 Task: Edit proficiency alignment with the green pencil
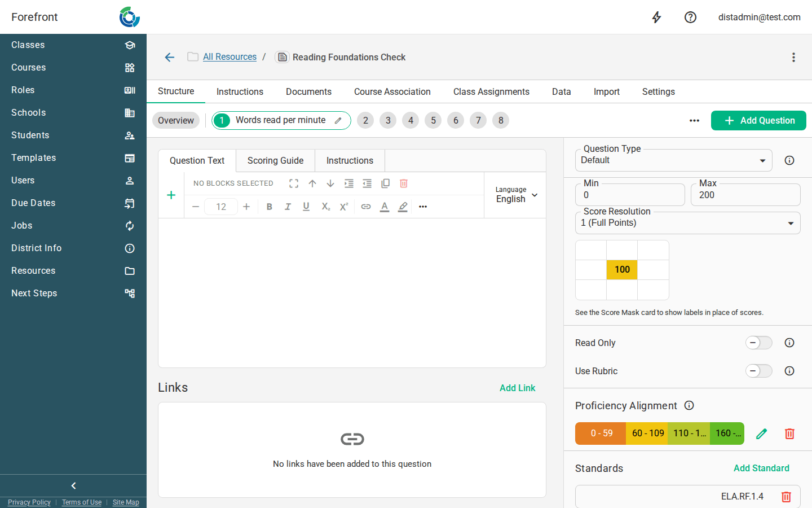click(x=762, y=433)
